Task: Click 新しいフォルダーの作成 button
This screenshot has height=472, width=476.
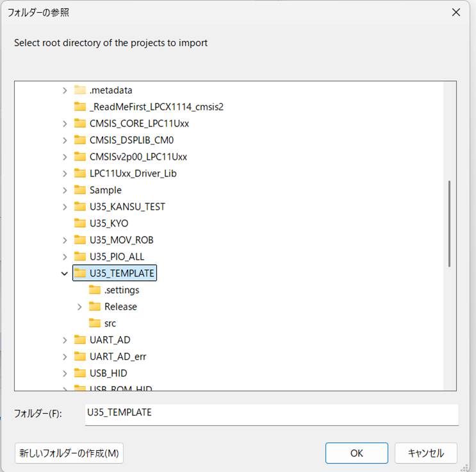Action: pyautogui.click(x=69, y=453)
